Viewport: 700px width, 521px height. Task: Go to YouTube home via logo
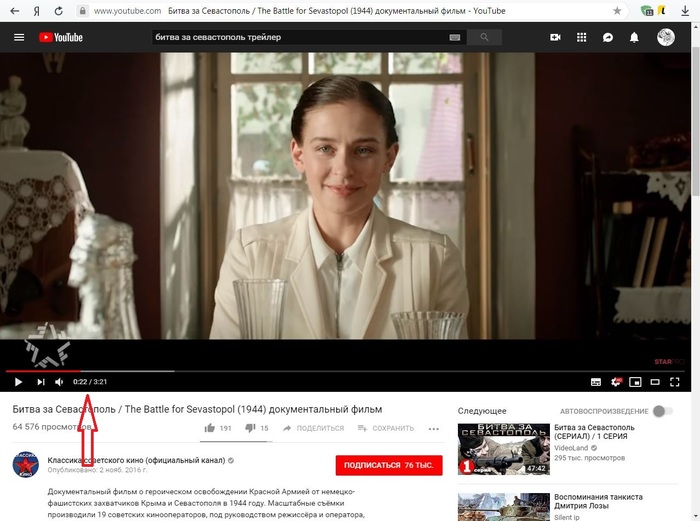pos(62,37)
